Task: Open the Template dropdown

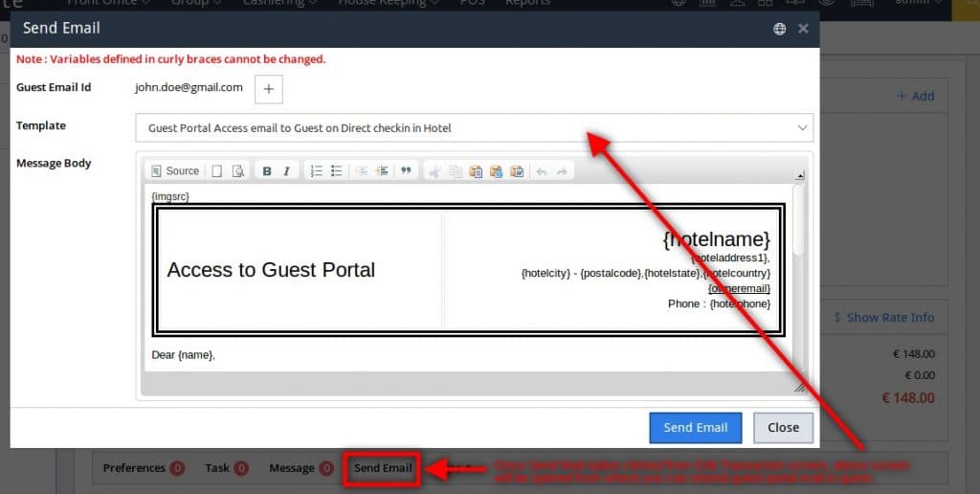Action: tap(475, 127)
